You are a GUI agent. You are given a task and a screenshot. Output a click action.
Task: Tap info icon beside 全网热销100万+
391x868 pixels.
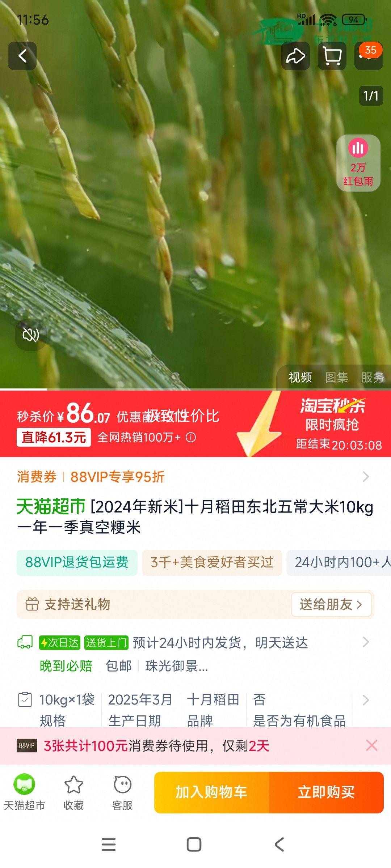191,438
